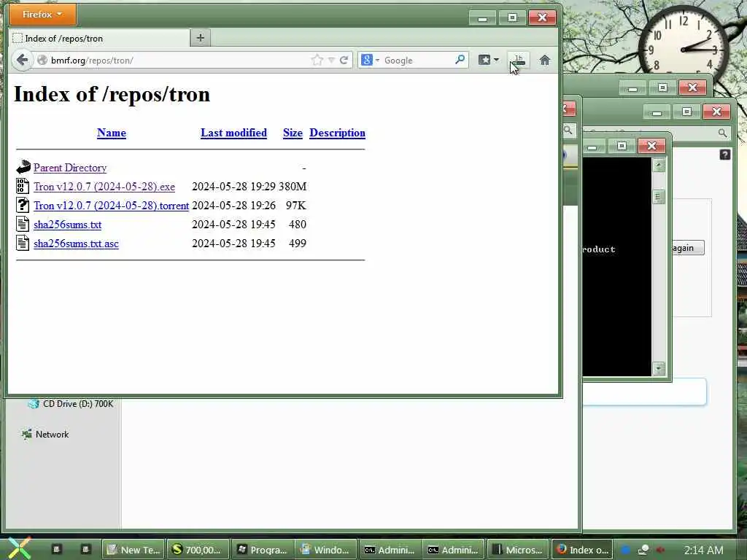
Task: Open the URL history dropdown arrow
Action: [x=332, y=61]
